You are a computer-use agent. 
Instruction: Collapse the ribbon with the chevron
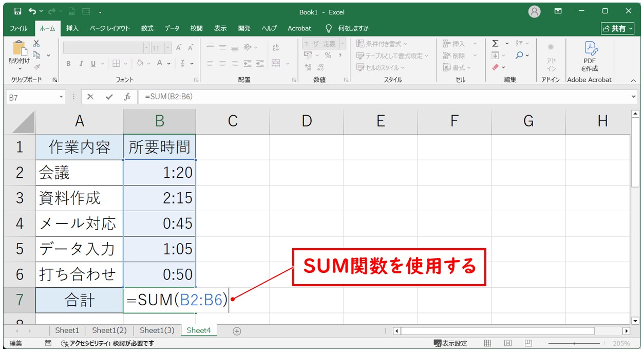pyautogui.click(x=633, y=80)
